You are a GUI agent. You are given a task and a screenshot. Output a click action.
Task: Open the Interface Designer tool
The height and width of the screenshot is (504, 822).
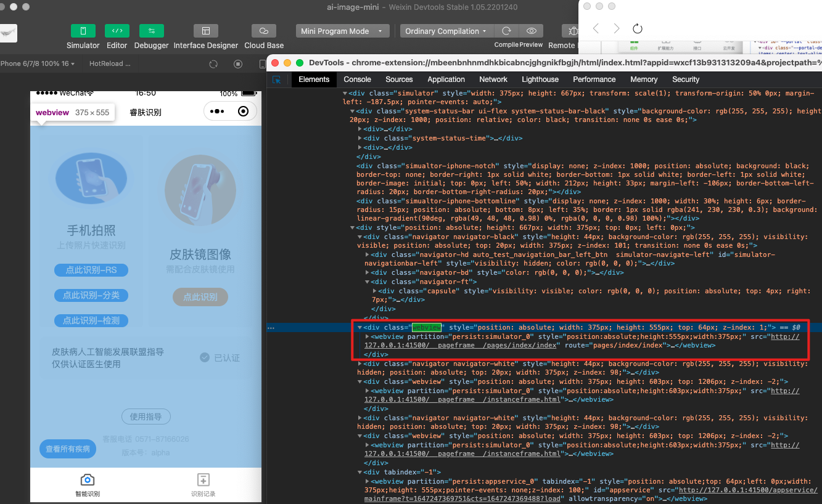pyautogui.click(x=206, y=31)
